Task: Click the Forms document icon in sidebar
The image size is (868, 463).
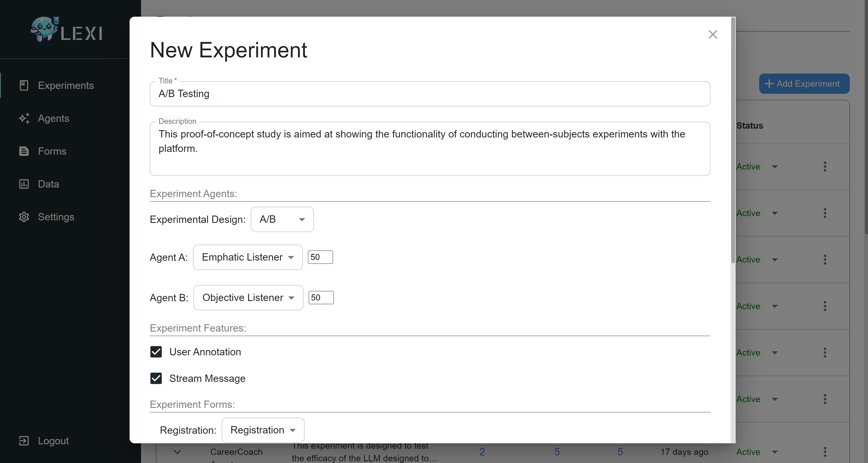Action: pyautogui.click(x=24, y=151)
